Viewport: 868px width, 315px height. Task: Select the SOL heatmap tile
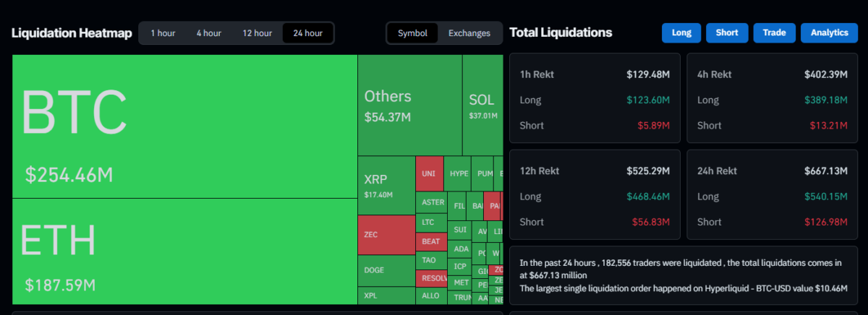coord(482,105)
